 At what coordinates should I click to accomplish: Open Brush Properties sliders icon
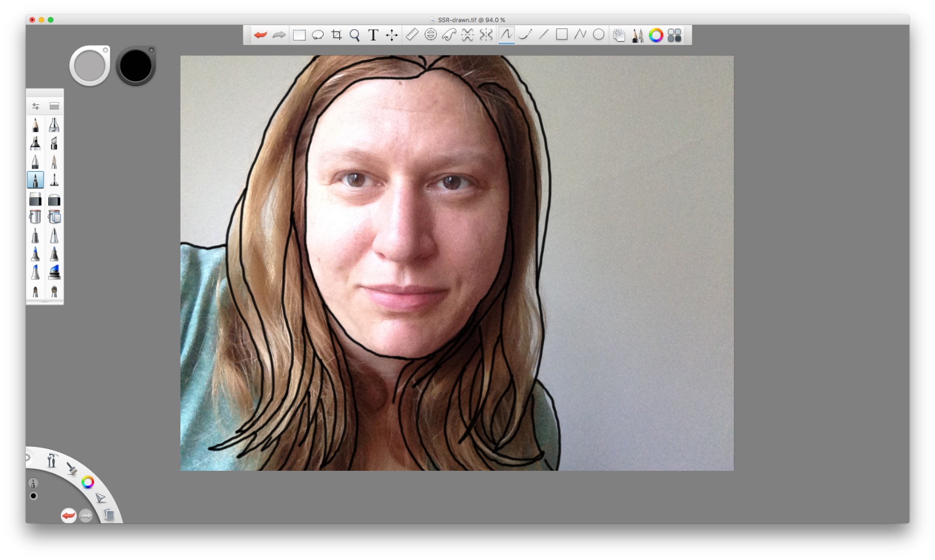pos(36,106)
